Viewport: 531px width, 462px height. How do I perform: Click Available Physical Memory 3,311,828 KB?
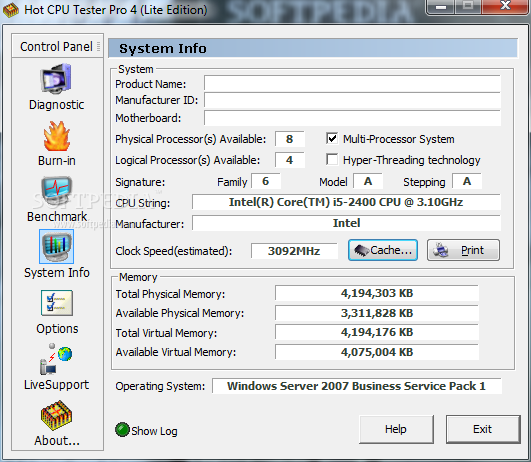[377, 313]
